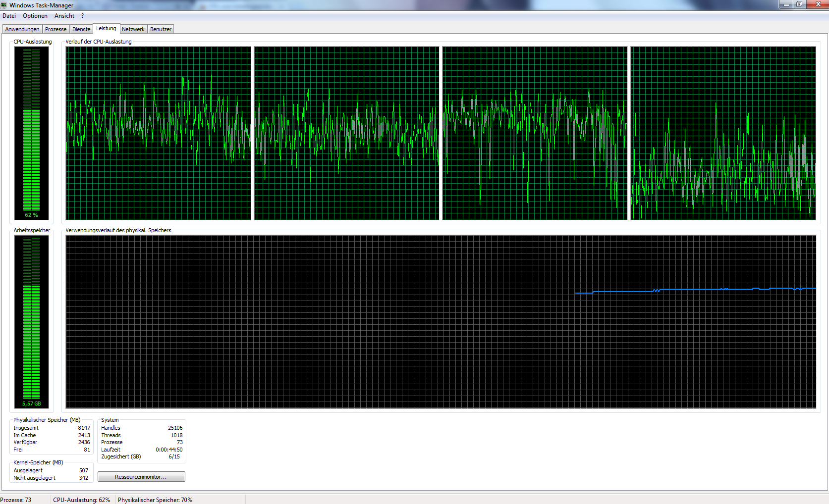Open the question mark help menu
Viewport: 829px width, 504px height.
[x=82, y=16]
